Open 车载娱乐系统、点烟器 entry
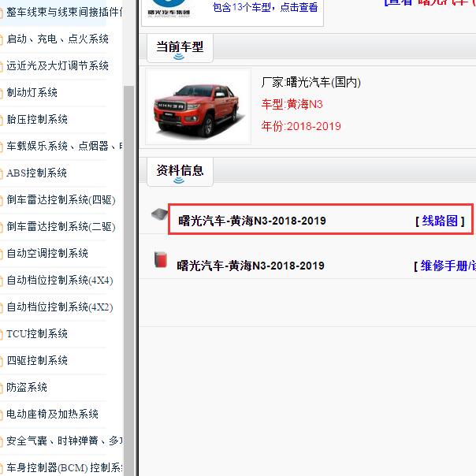The height and width of the screenshot is (476, 476). (64, 146)
